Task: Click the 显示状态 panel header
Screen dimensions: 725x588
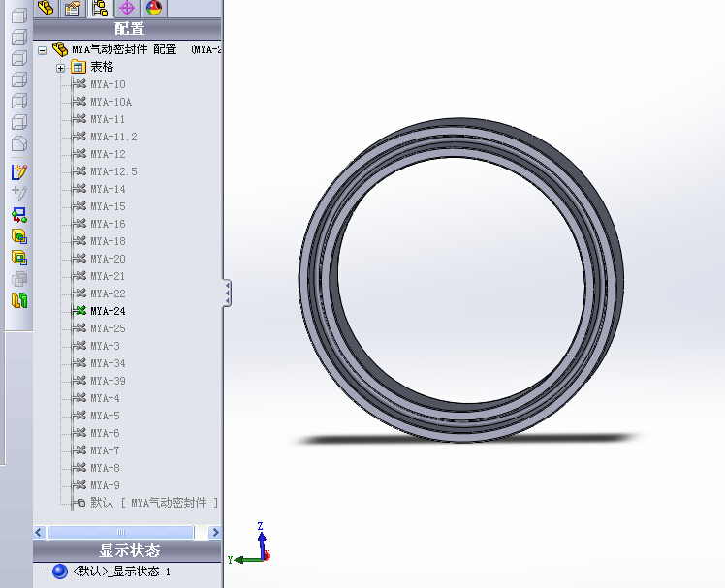Action: [127, 551]
